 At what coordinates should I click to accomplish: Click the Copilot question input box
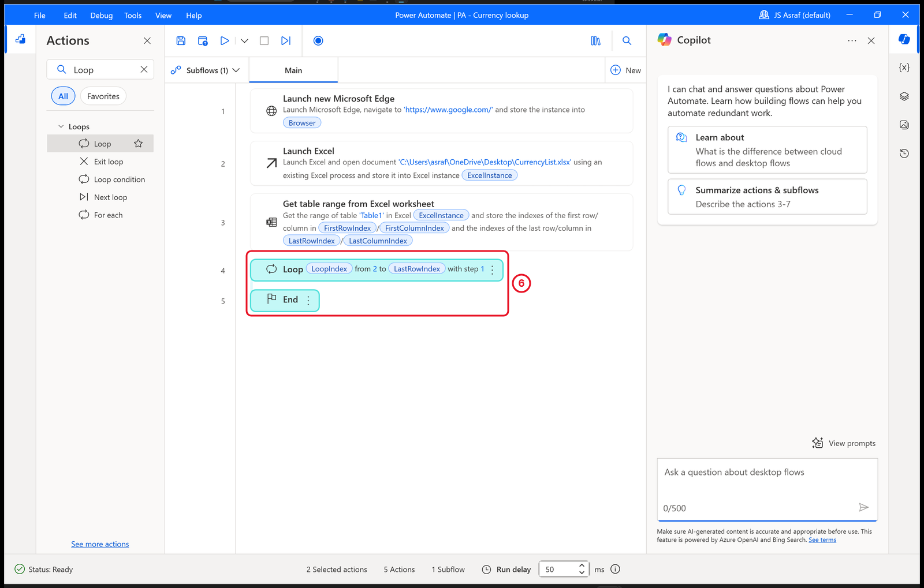point(767,489)
